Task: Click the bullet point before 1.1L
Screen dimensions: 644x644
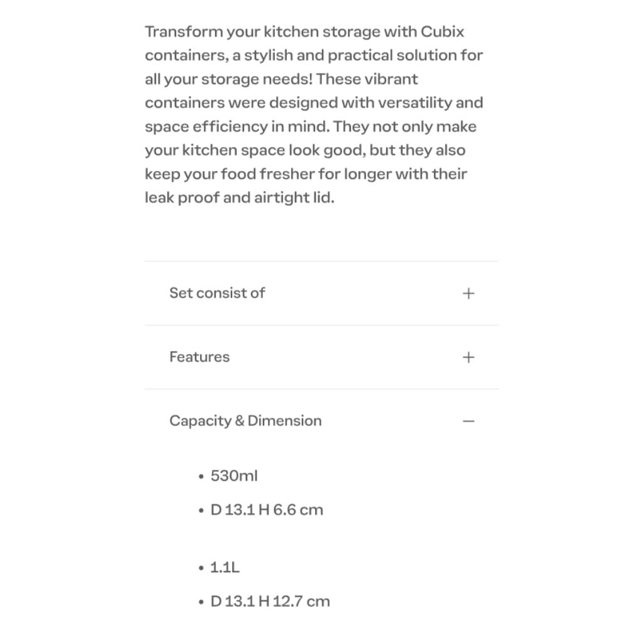Action: tap(201, 569)
